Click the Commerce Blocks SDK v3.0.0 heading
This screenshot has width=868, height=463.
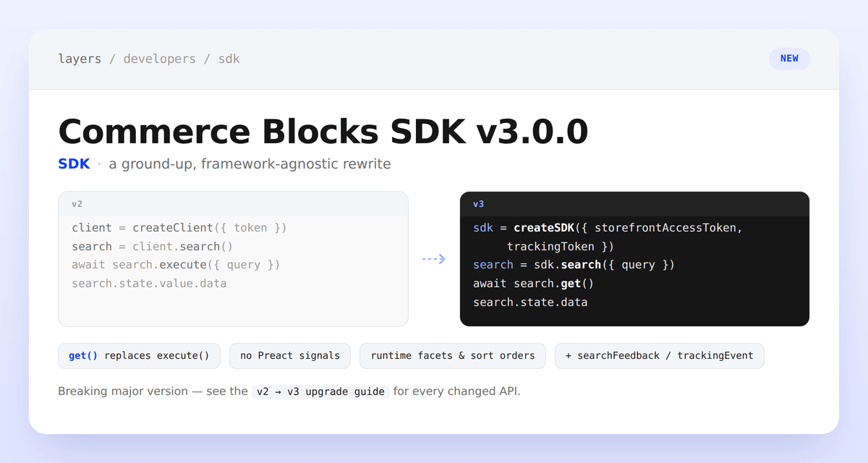pyautogui.click(x=323, y=132)
